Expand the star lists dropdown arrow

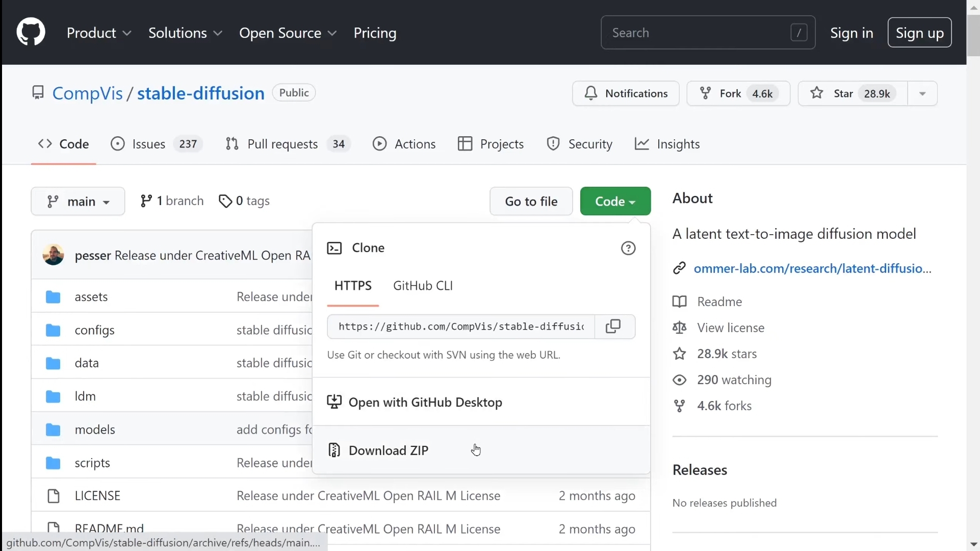click(x=922, y=93)
